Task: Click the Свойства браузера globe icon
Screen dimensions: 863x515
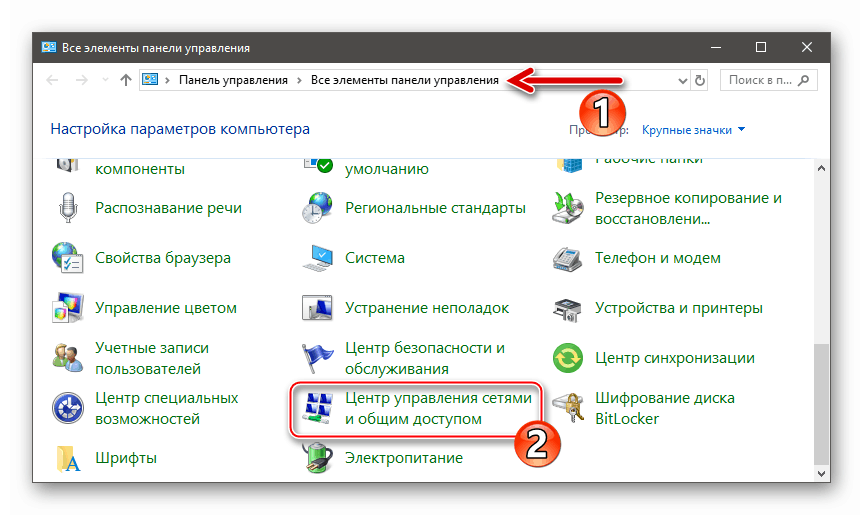Action: point(67,258)
